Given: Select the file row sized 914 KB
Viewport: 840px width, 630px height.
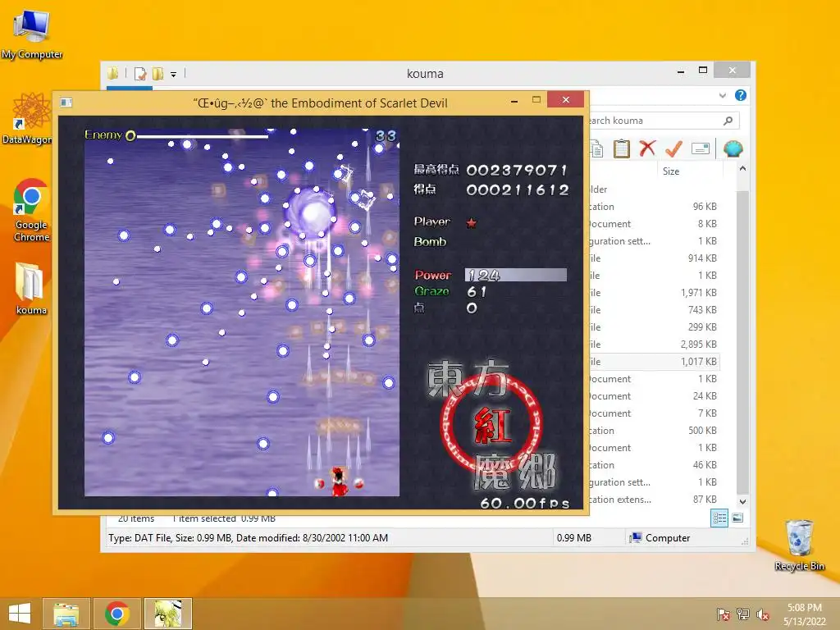Looking at the screenshot, I should [654, 258].
